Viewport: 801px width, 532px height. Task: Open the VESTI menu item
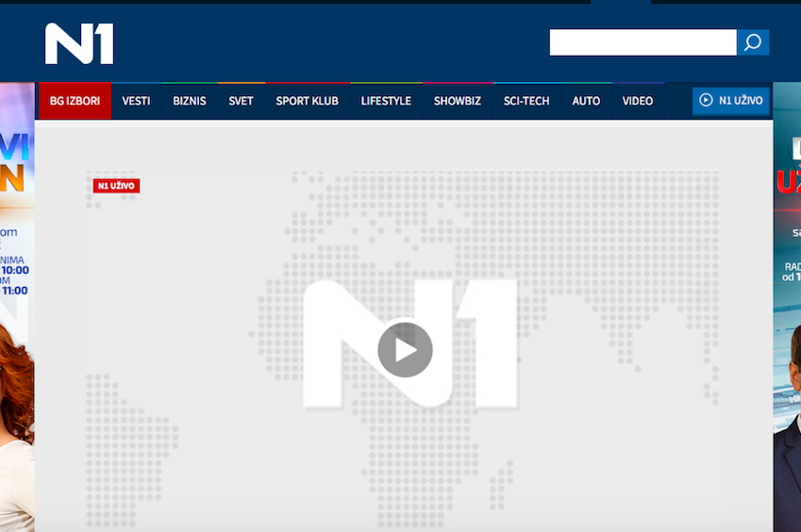coord(137,101)
